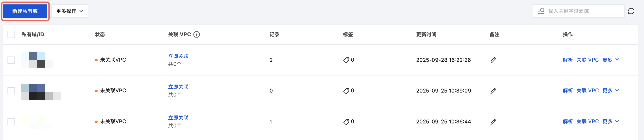Click the tag icon in the 10:36:44 row
644x140 pixels.
click(x=346, y=122)
